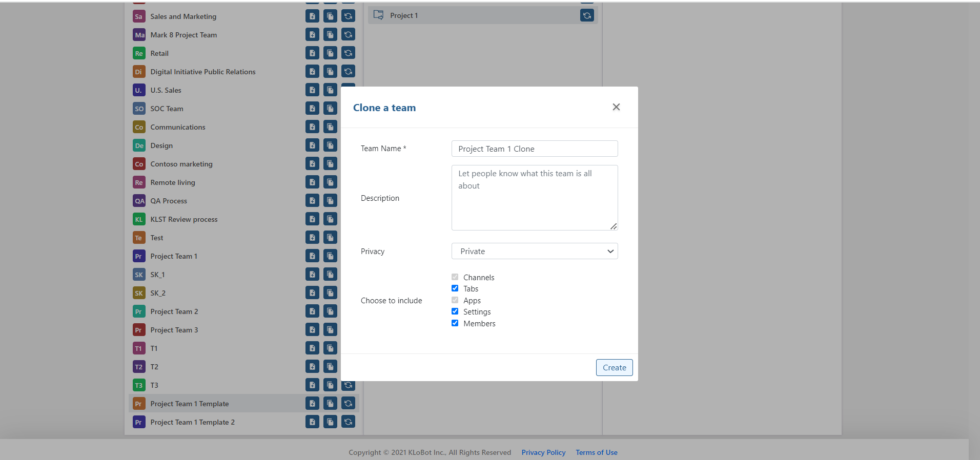Select the Project 1 item in right panel

(482, 15)
